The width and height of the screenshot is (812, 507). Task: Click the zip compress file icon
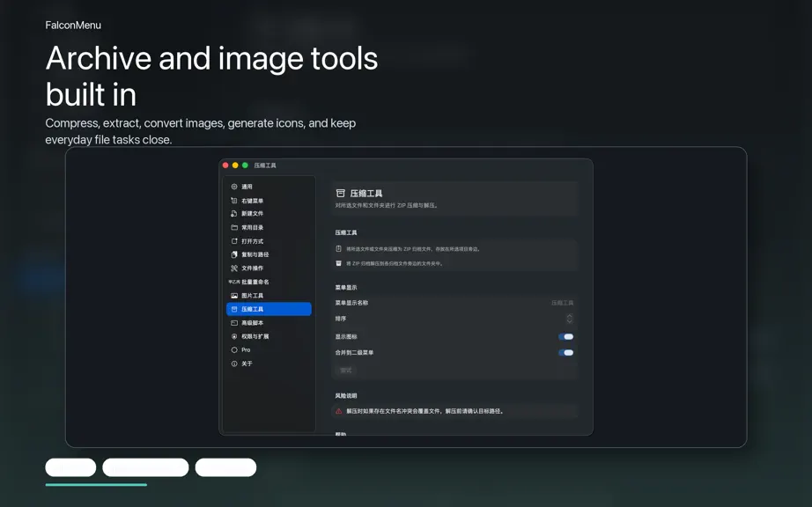[x=339, y=249]
